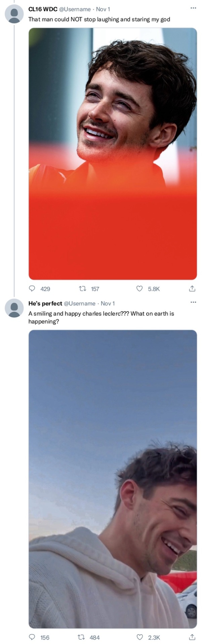Click the "He's perfect" display name

point(45,304)
